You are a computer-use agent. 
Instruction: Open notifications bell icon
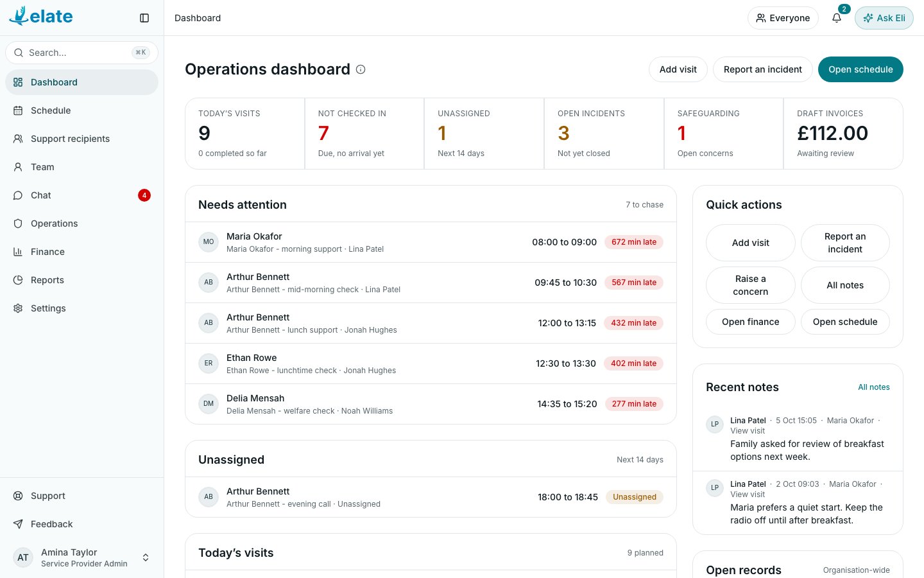(837, 18)
